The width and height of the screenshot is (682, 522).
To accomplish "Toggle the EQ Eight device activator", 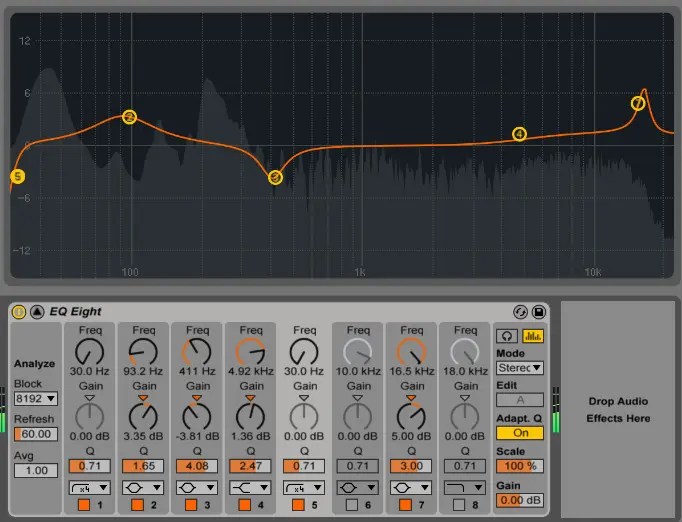I will pos(18,312).
